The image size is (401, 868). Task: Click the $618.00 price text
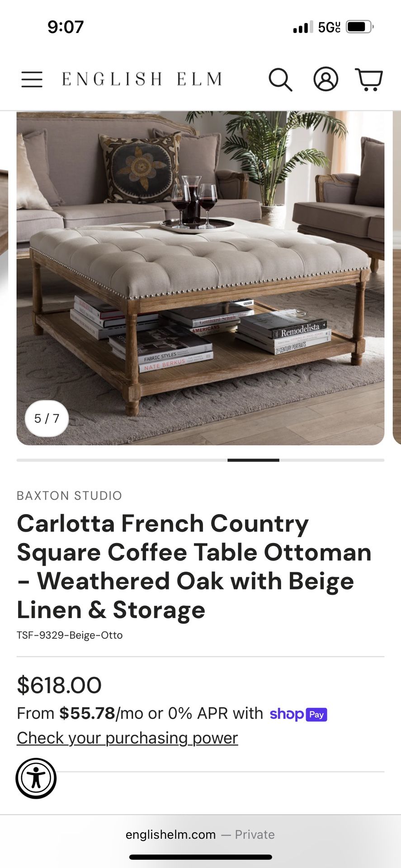tap(59, 685)
